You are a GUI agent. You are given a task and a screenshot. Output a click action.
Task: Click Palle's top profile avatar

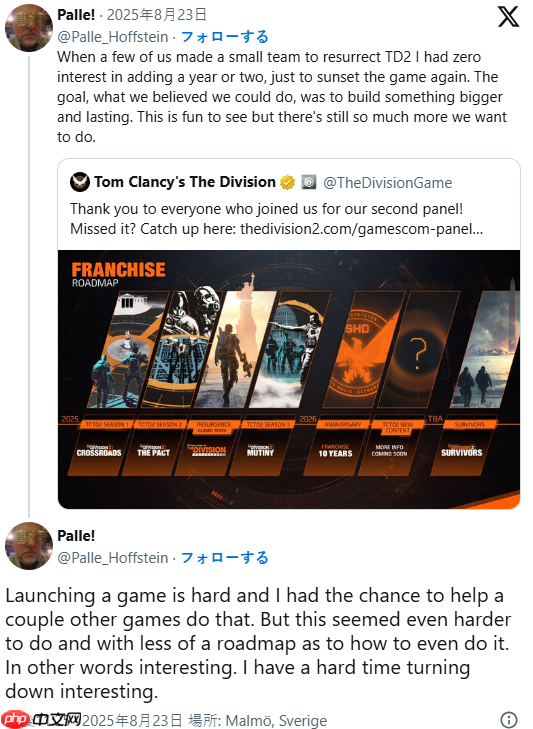[x=29, y=28]
